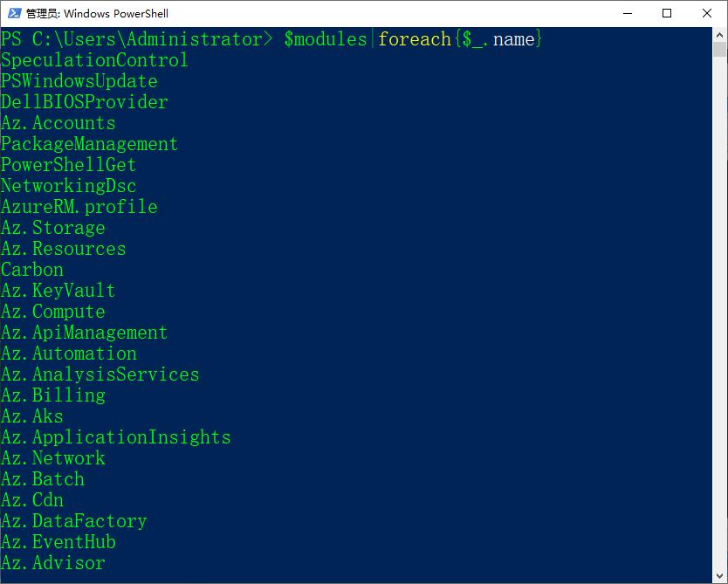The height and width of the screenshot is (584, 728).
Task: Minimize the PowerShell window
Action: (x=627, y=13)
